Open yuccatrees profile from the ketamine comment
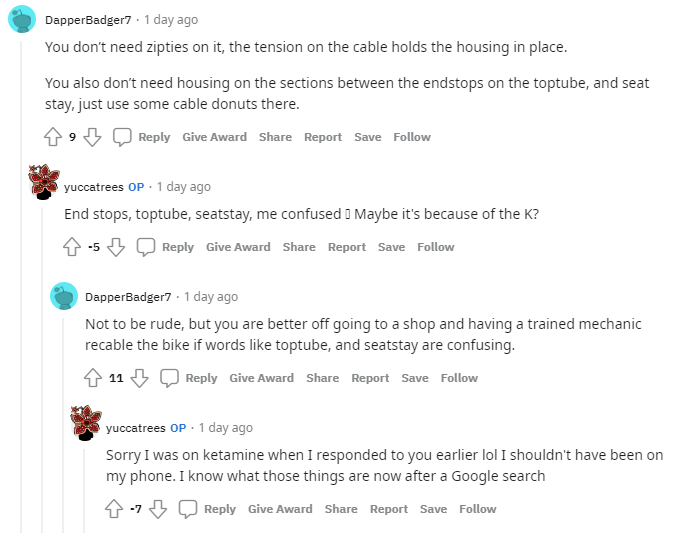675x533 pixels. (135, 427)
